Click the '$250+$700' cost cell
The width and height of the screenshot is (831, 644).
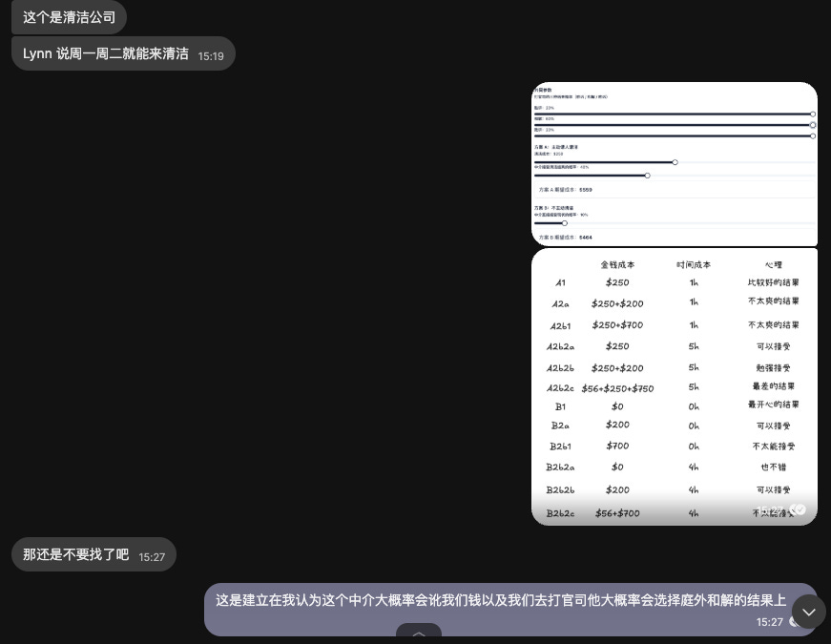click(617, 325)
